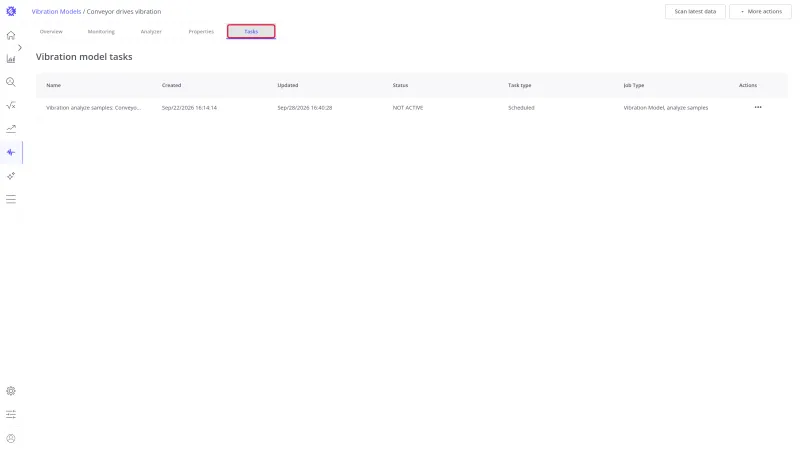
Task: Open the square root formula icon
Action: (x=11, y=106)
